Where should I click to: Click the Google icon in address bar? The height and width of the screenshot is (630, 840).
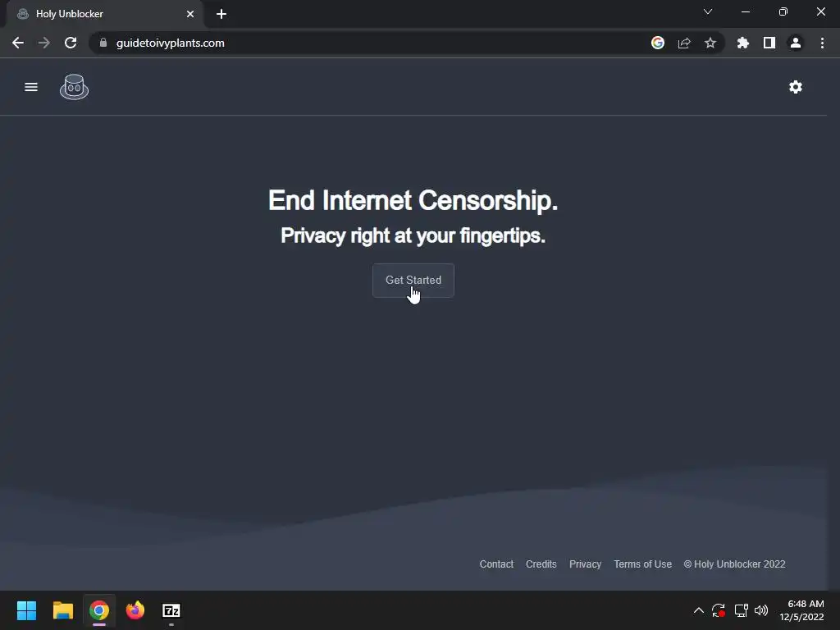(658, 43)
